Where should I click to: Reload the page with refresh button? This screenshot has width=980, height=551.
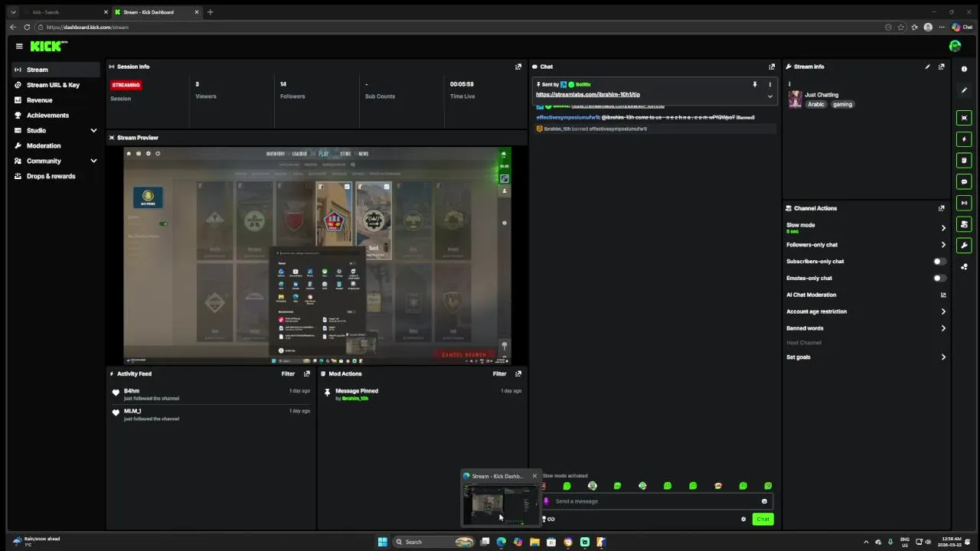[27, 27]
